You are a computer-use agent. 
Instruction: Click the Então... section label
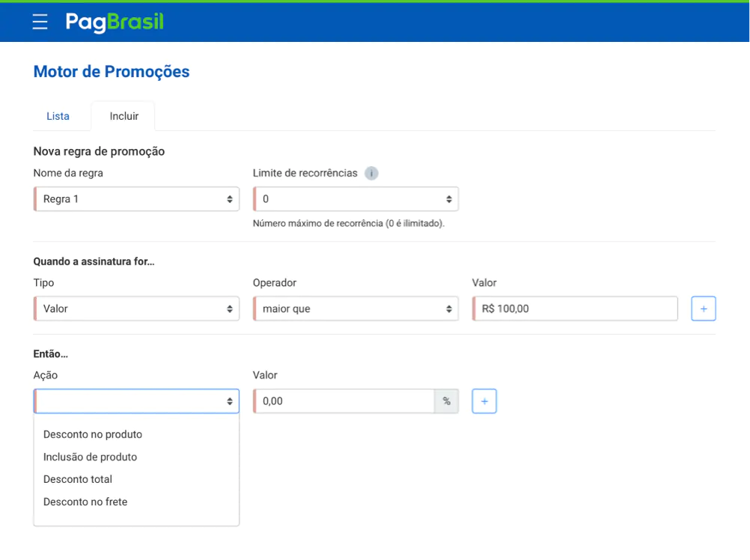(51, 354)
